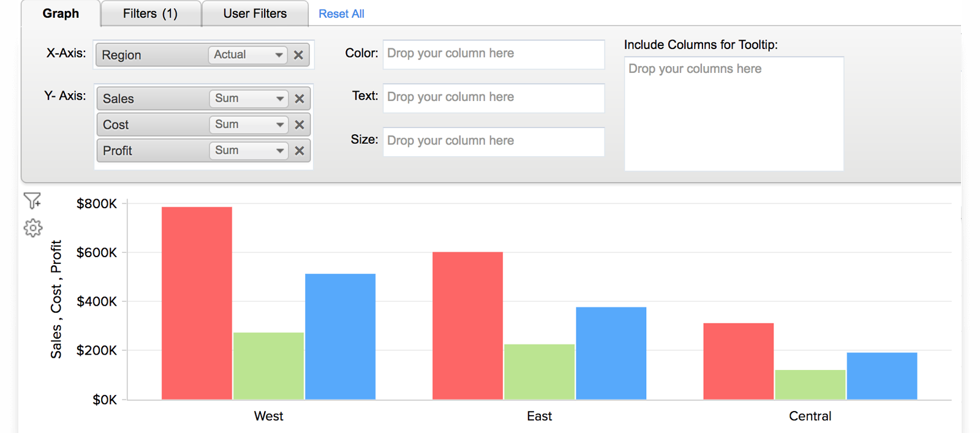Remove the Cost column from Y-Axis
Viewport: 980px width, 433px height.
[300, 125]
